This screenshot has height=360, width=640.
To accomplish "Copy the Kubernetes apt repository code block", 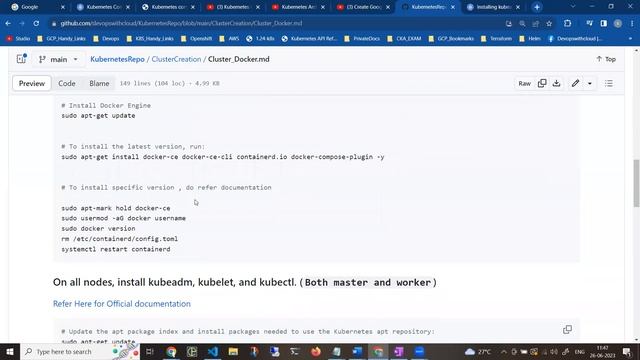I will (567, 329).
